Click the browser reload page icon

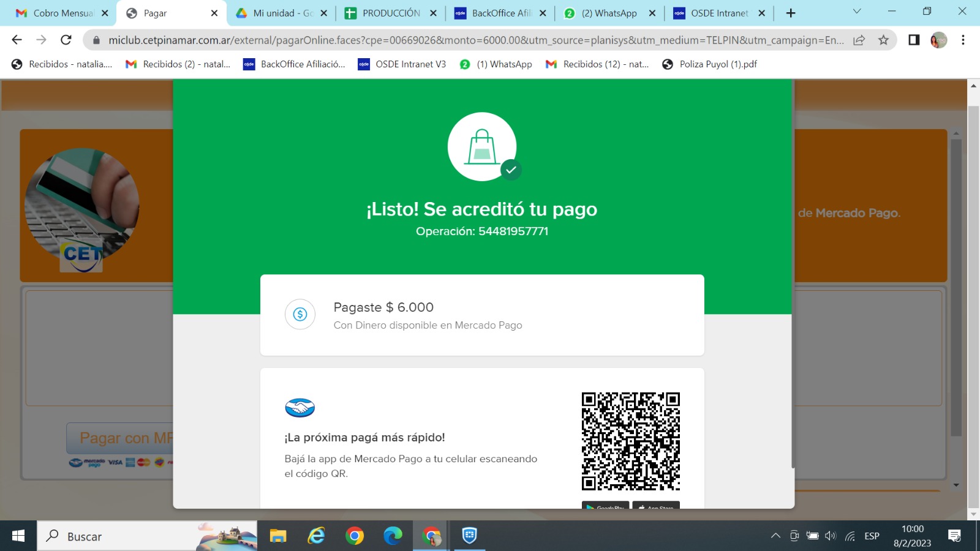[x=66, y=40]
